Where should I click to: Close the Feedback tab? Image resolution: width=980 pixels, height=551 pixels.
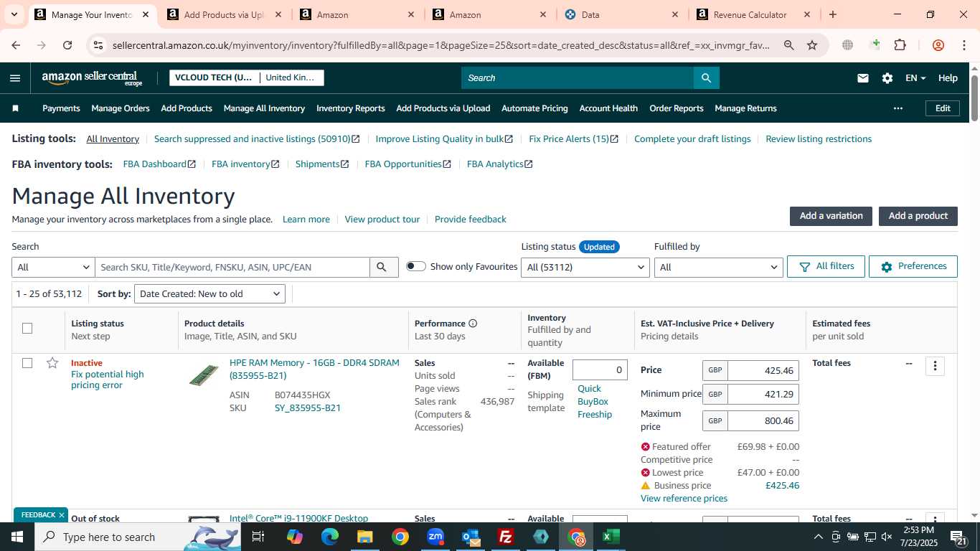pyautogui.click(x=62, y=515)
